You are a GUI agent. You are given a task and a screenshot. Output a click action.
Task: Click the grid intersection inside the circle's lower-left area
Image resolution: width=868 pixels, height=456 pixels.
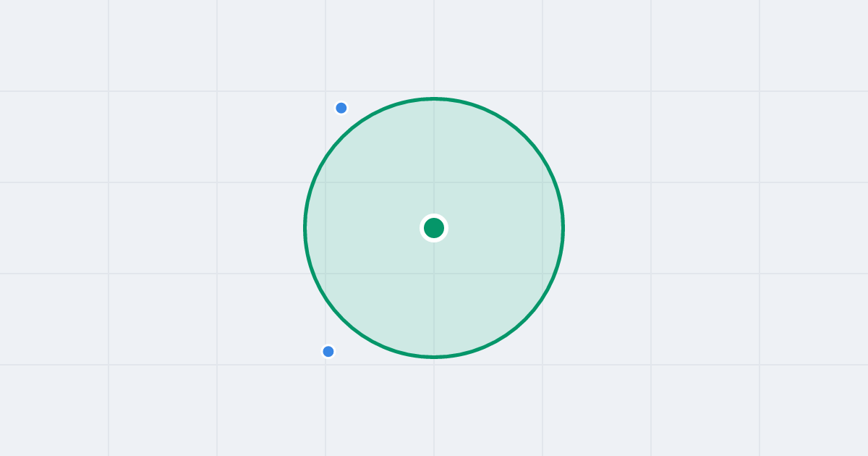pyautogui.click(x=325, y=274)
